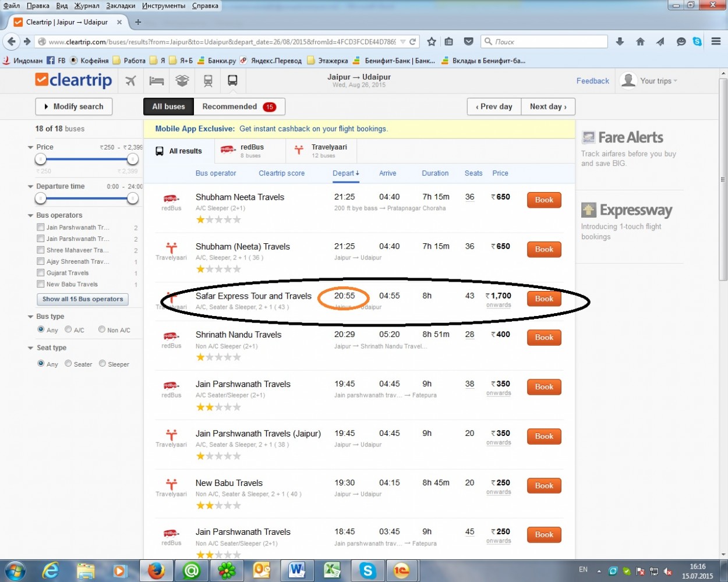Collapse the Departure time filter section
728x582 pixels.
tap(31, 187)
